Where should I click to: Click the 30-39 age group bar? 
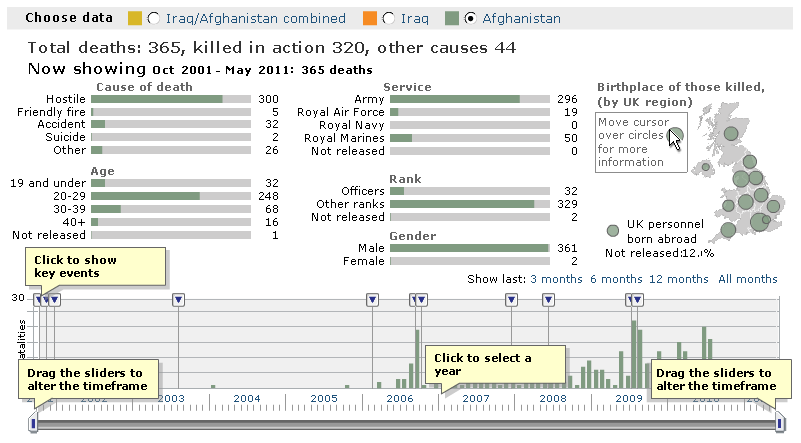pos(171,209)
